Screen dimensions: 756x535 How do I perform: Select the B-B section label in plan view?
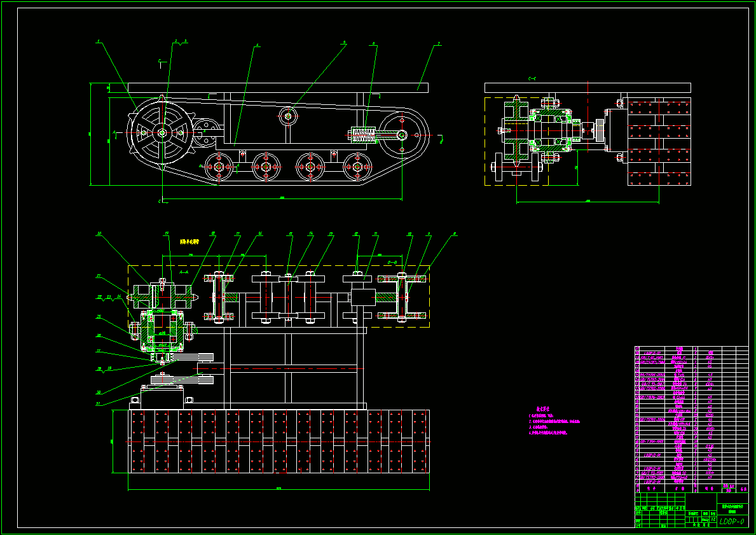point(392,263)
